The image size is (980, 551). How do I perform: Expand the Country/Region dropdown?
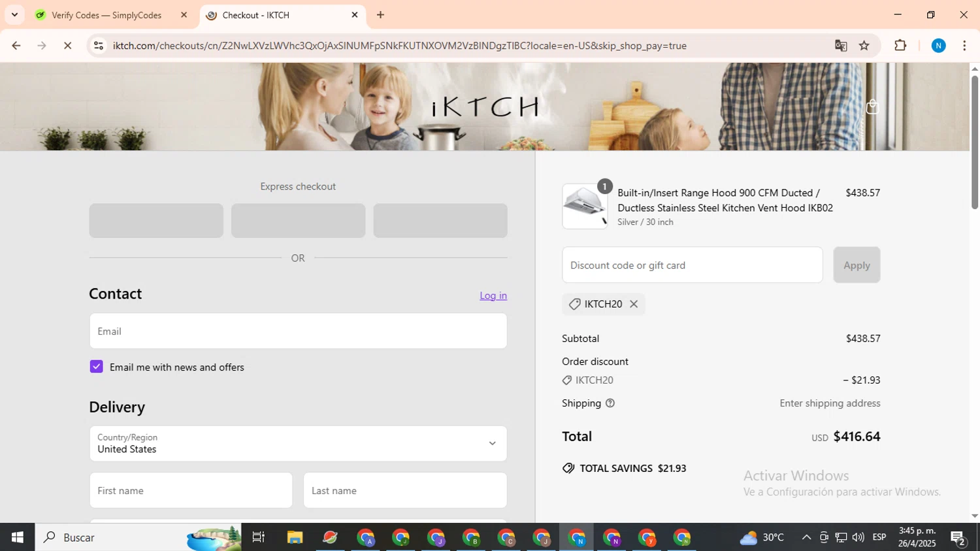[x=298, y=444]
